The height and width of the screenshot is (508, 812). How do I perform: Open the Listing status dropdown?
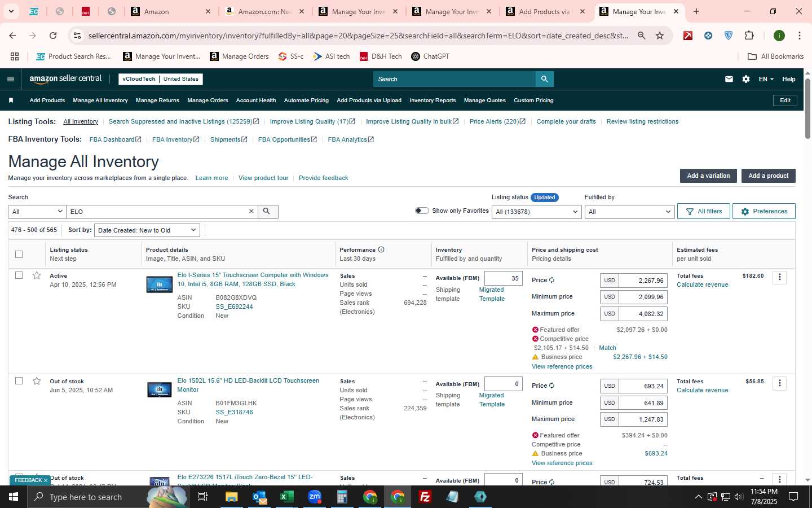(536, 212)
